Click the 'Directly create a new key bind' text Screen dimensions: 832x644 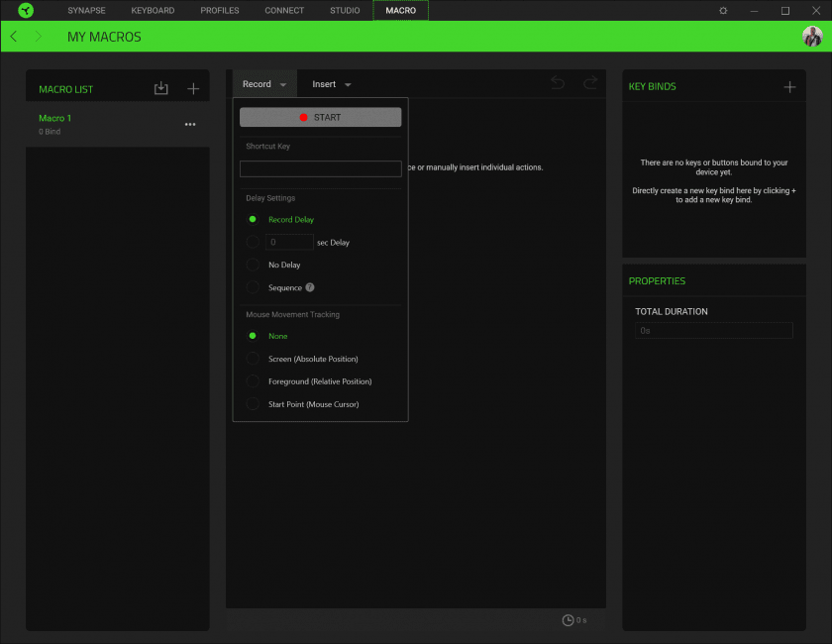click(714, 195)
